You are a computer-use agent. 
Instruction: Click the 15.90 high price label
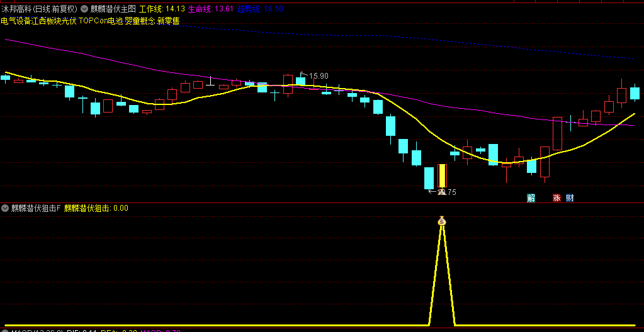319,76
